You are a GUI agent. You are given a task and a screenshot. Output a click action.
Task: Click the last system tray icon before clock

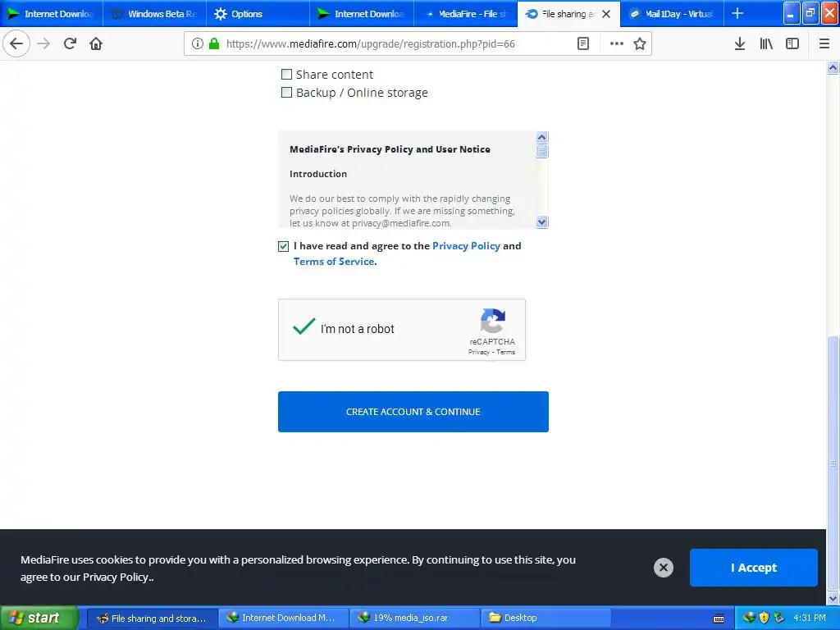[x=779, y=618]
